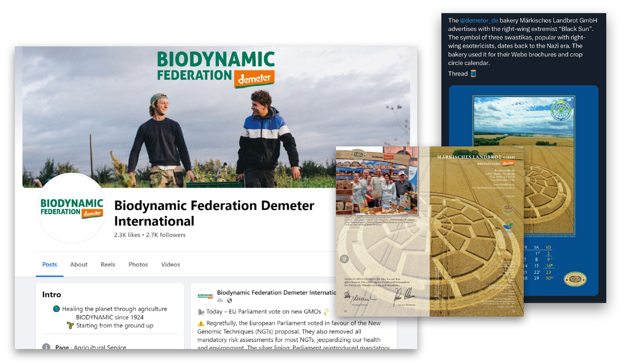The height and width of the screenshot is (364, 626).
Task: Click the thread spool emoji
Action: click(x=473, y=73)
